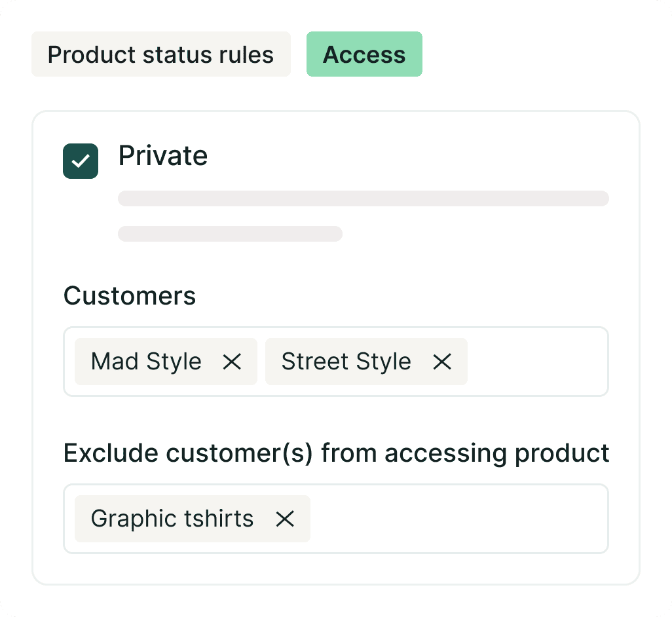Switch to the Product status rules tab
The width and height of the screenshot is (672, 617).
pyautogui.click(x=160, y=54)
